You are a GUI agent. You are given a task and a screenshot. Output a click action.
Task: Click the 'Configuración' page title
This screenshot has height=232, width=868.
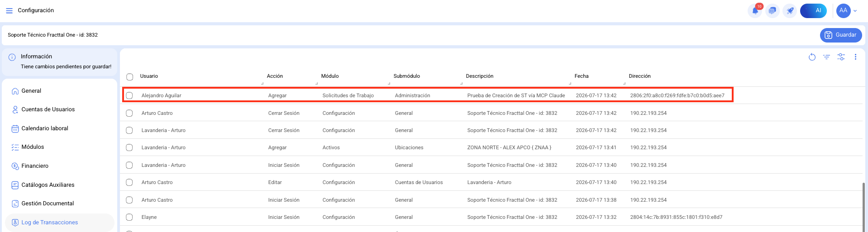tap(36, 10)
